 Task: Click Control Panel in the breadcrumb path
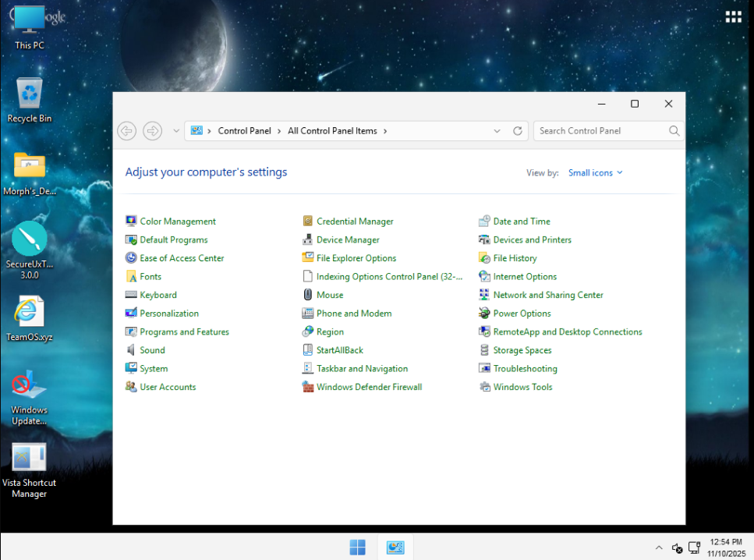[x=244, y=131]
